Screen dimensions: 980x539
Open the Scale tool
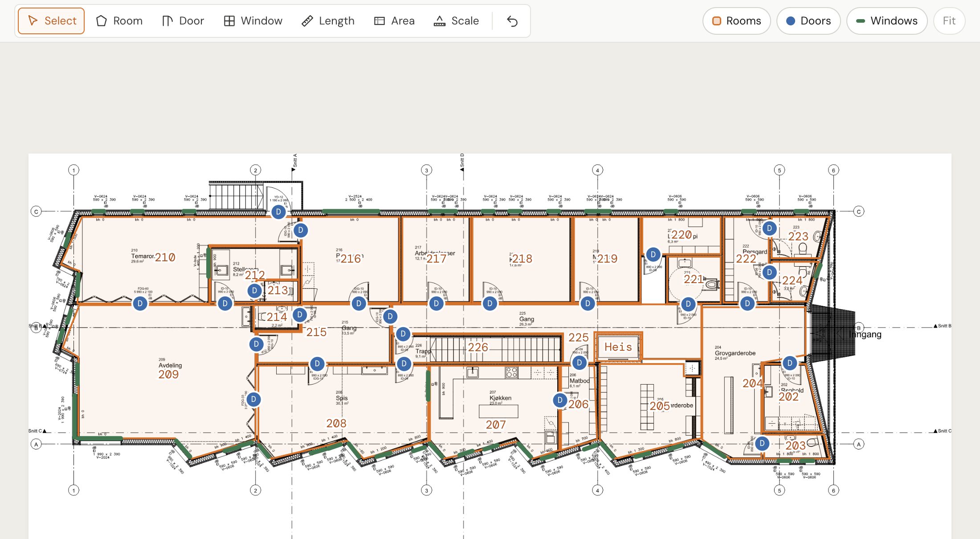pyautogui.click(x=456, y=21)
